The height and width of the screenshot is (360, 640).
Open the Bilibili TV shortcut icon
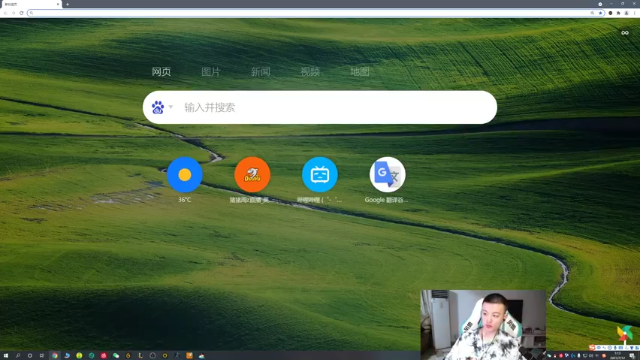click(x=320, y=175)
